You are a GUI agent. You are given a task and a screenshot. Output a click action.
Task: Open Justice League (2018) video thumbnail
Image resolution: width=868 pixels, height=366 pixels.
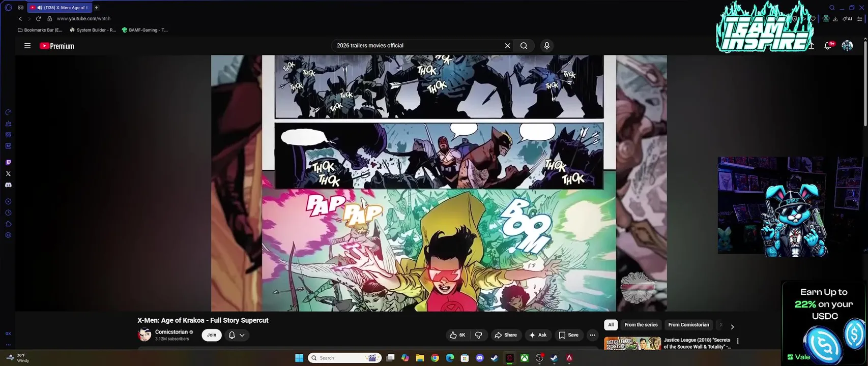click(x=632, y=344)
